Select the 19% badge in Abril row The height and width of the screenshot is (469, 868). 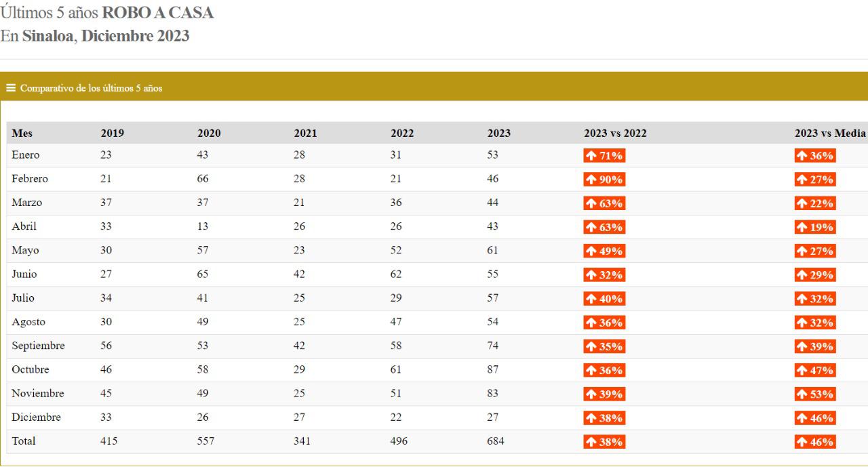click(x=815, y=227)
